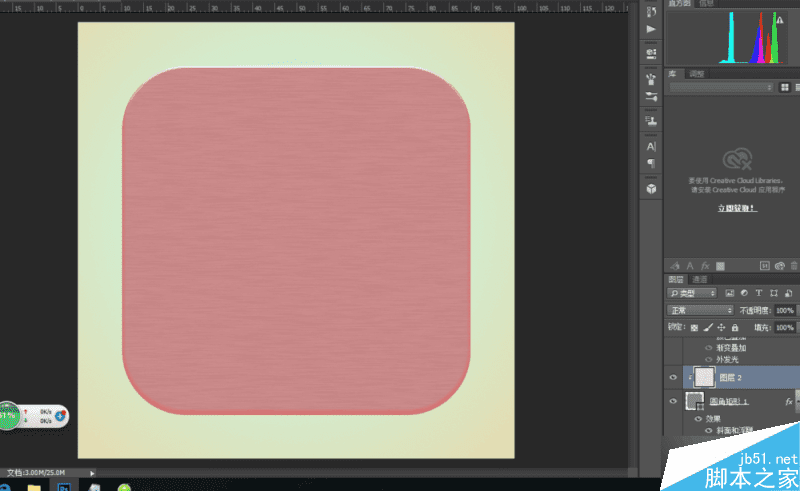The image size is (800, 491).
Task: Open the Character panel icon
Action: click(651, 146)
